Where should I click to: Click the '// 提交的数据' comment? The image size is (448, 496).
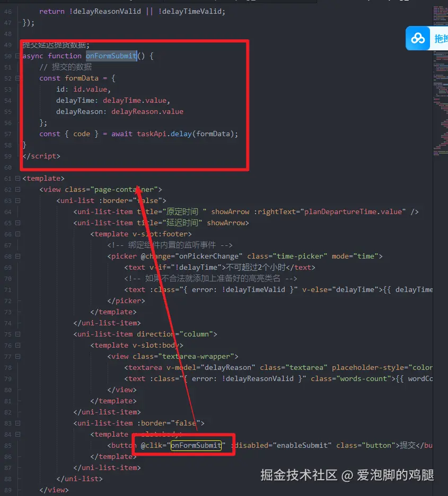coord(66,67)
